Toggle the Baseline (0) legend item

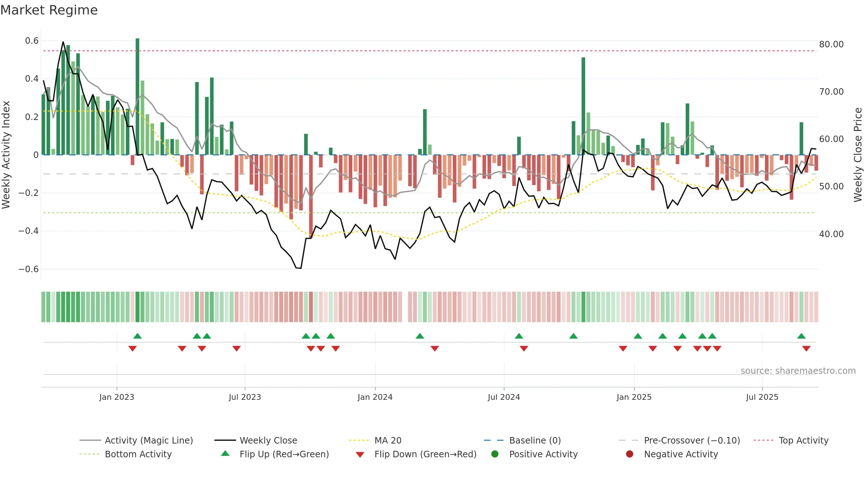(x=522, y=440)
